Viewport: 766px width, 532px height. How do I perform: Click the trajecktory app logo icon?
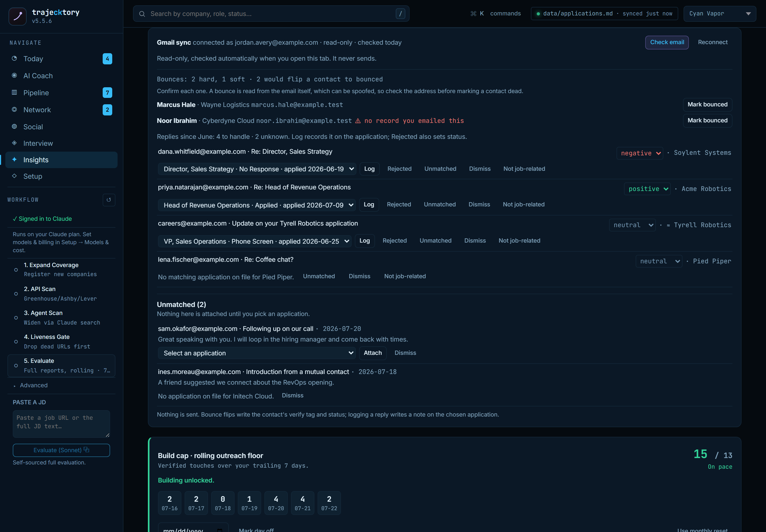[17, 16]
